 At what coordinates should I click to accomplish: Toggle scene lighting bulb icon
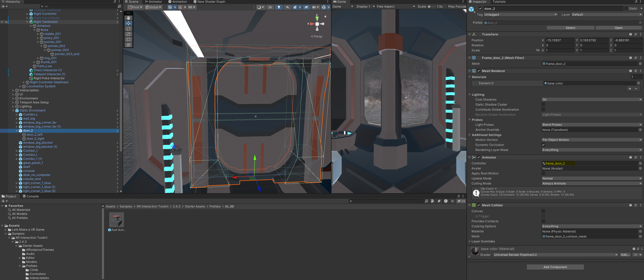(279, 7)
